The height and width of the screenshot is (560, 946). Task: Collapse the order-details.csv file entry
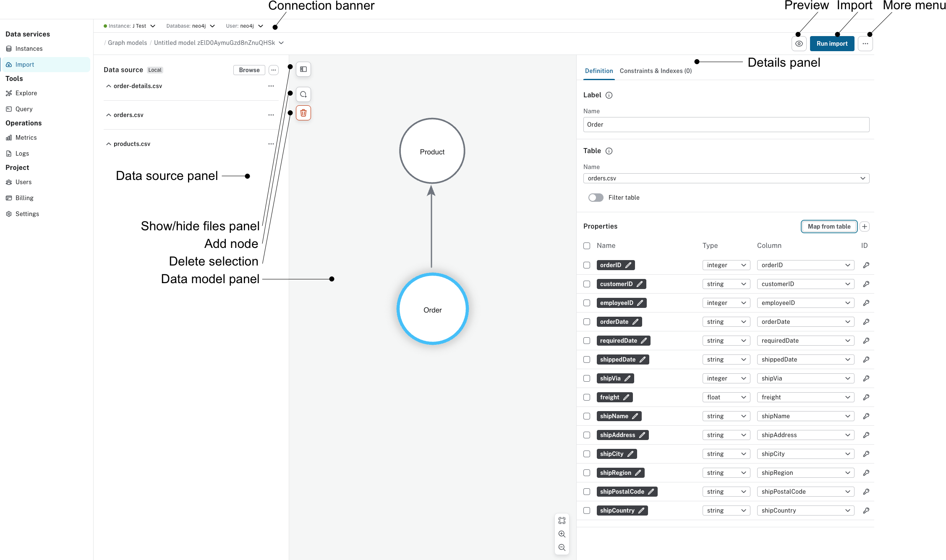click(x=109, y=86)
